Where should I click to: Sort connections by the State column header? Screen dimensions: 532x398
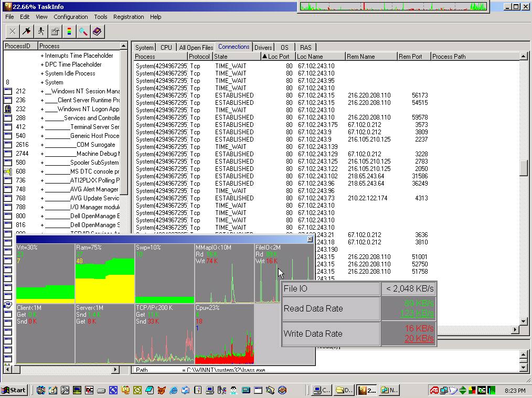pos(237,57)
